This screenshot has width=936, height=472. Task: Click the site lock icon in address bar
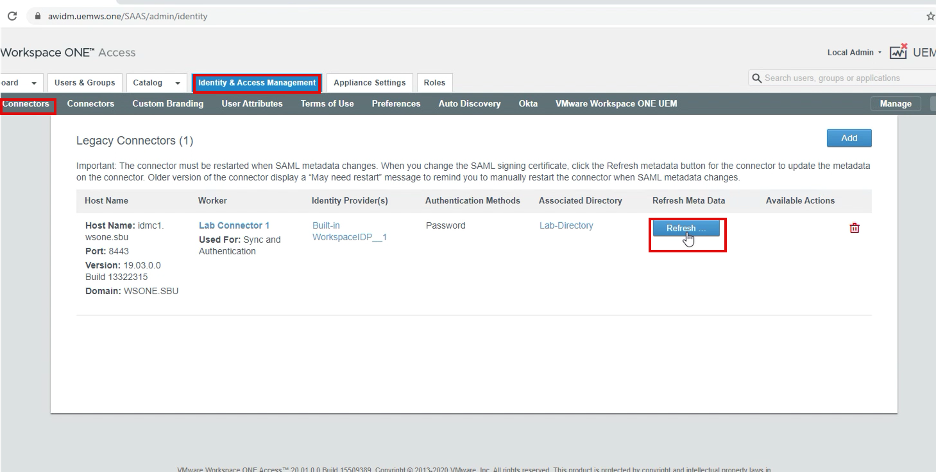[x=36, y=16]
